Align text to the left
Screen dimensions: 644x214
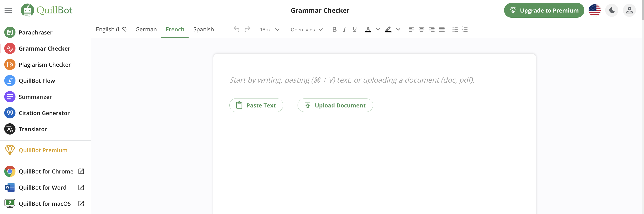click(x=411, y=29)
